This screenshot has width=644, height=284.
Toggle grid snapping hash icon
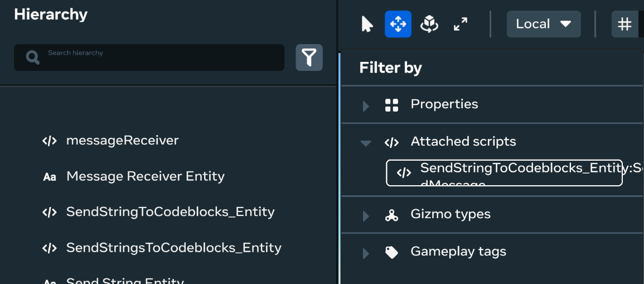[x=624, y=24]
